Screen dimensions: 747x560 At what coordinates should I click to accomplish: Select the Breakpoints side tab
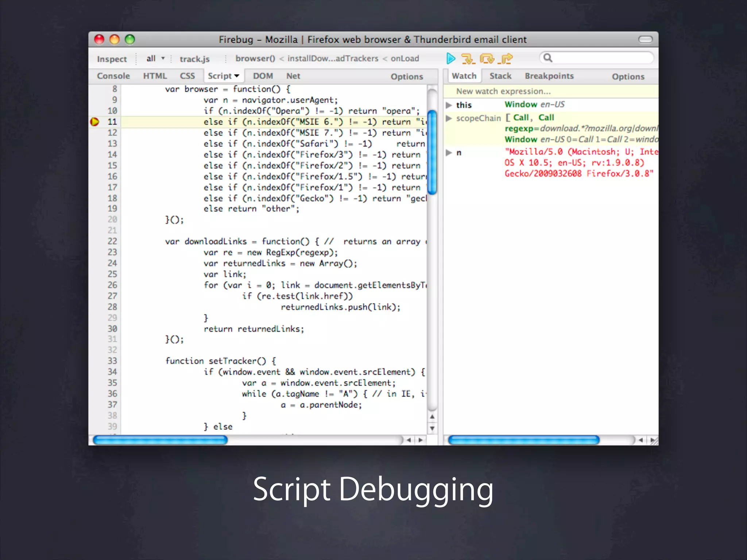click(x=549, y=76)
